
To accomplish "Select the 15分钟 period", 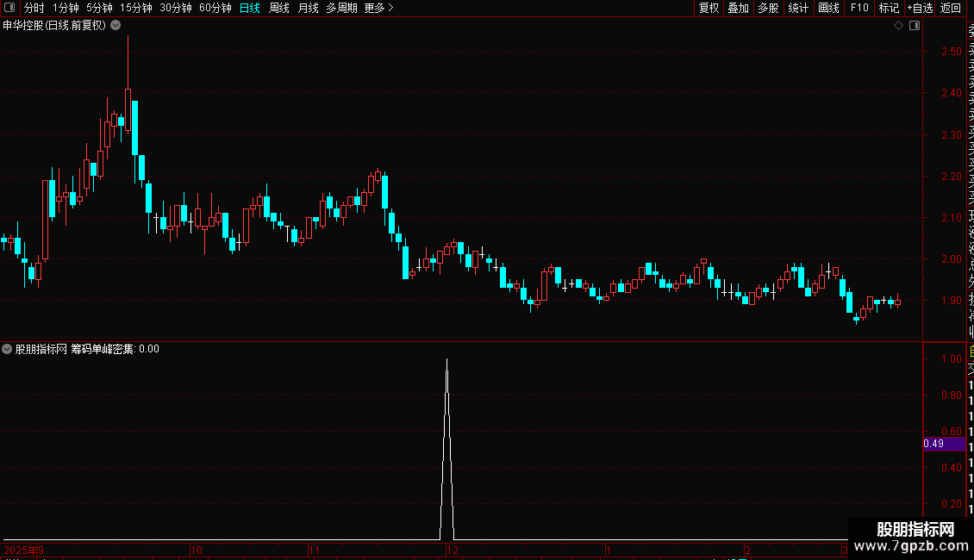I will [x=135, y=8].
